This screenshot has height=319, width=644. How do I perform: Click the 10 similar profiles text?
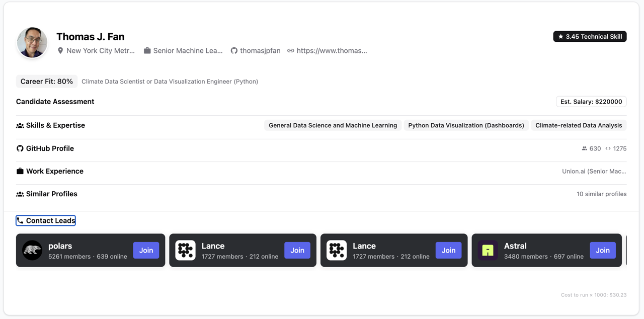602,194
